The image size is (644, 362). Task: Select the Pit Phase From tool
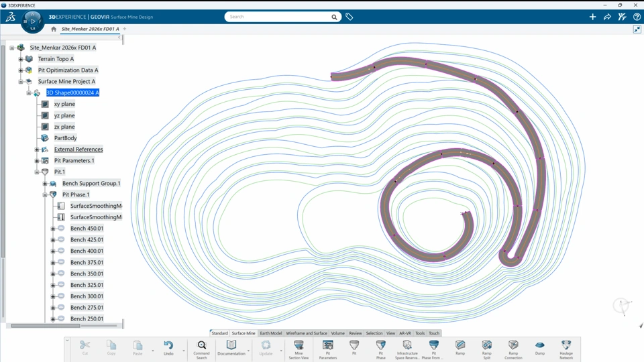[433, 349]
